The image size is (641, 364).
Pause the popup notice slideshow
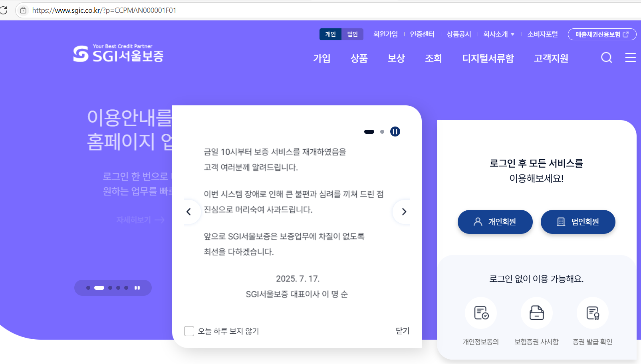coord(395,131)
